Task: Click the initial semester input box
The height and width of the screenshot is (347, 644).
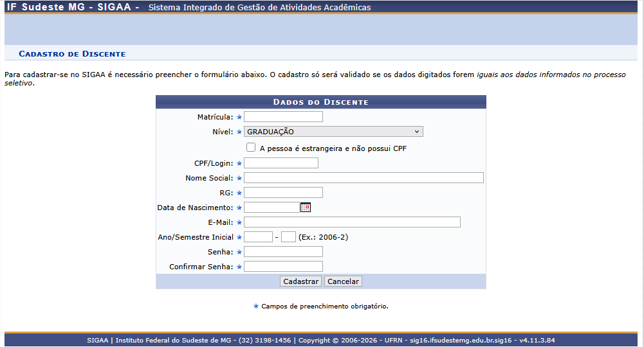Action: (x=288, y=237)
